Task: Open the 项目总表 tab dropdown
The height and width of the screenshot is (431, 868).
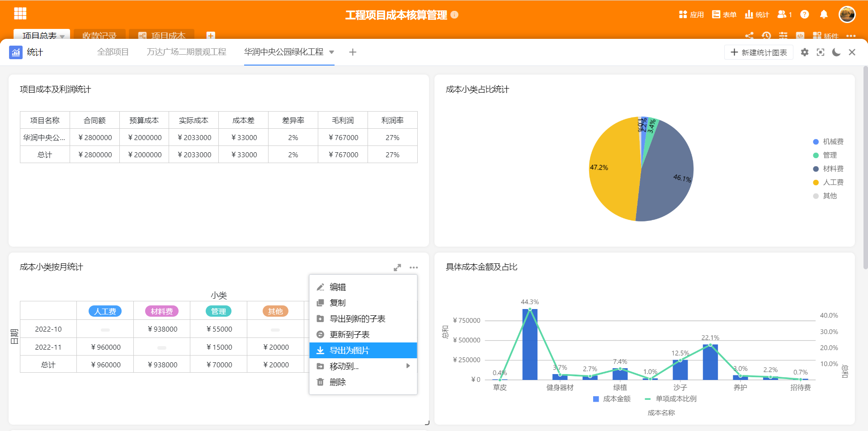Action: (62, 36)
